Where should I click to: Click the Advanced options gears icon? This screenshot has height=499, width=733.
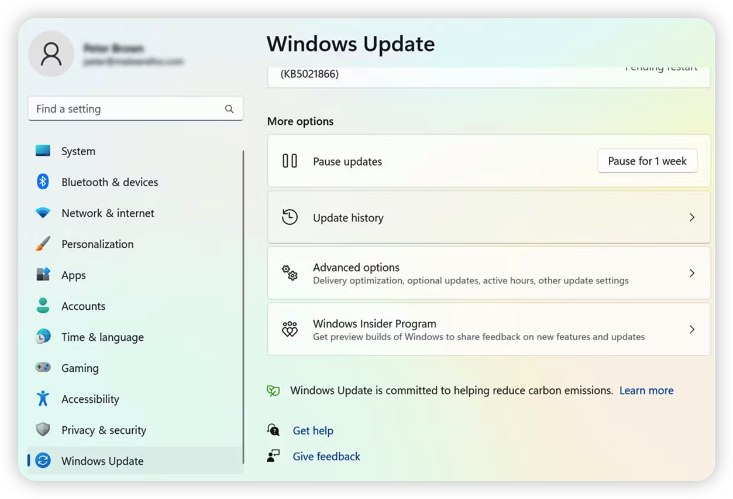coord(290,273)
